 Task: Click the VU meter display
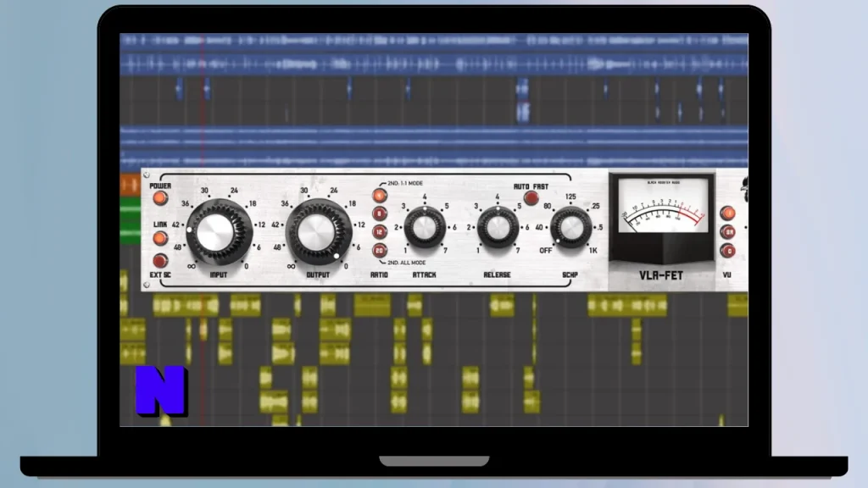[663, 205]
